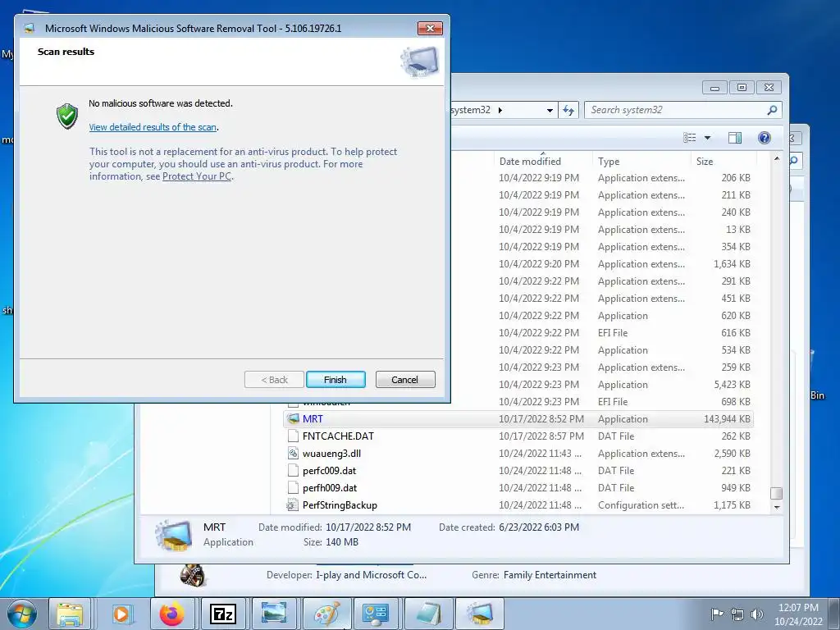The height and width of the screenshot is (630, 840).
Task: Click the EFI File type with 698 KB
Action: [x=612, y=401]
